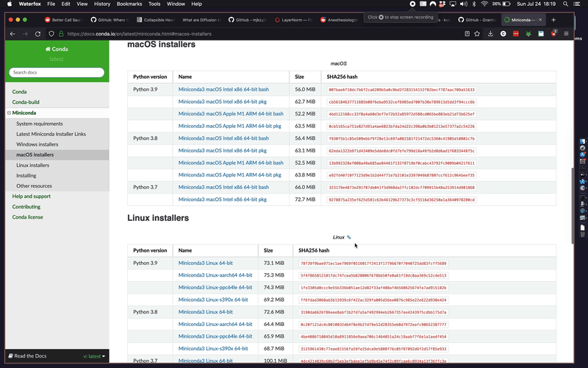The width and height of the screenshot is (588, 368).
Task: Open the downloads panel
Action: point(490,34)
